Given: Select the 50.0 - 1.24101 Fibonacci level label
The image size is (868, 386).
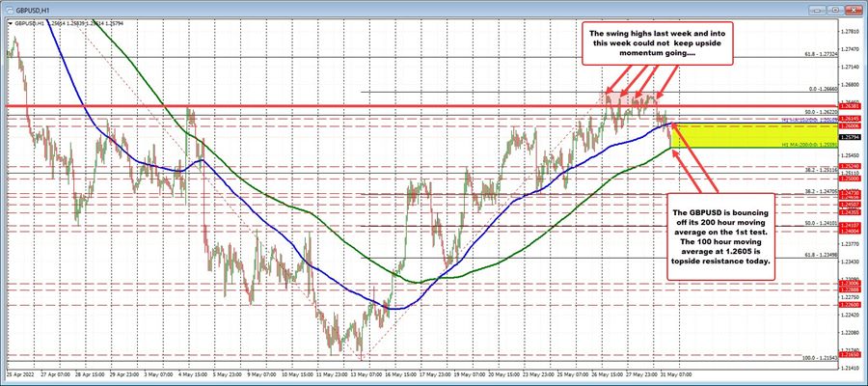Looking at the screenshot, I should pos(821,223).
